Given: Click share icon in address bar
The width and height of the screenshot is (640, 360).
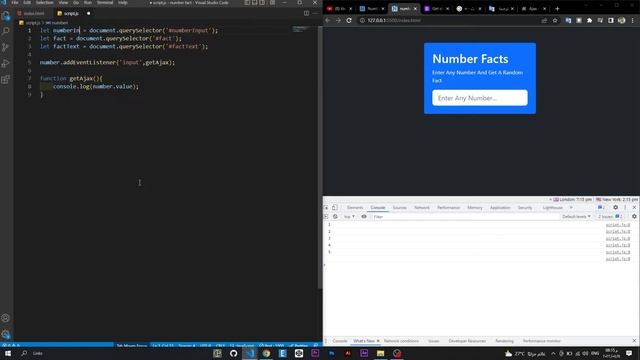Looking at the screenshot, I should (x=544, y=20).
